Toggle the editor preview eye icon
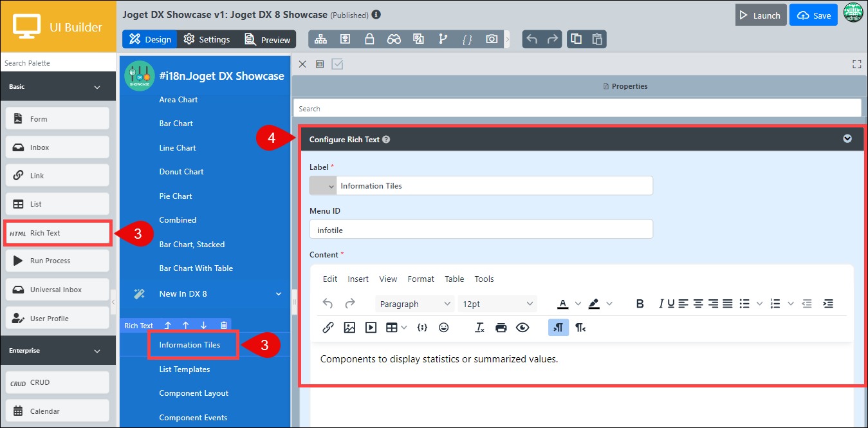The width and height of the screenshot is (868, 428). click(522, 328)
